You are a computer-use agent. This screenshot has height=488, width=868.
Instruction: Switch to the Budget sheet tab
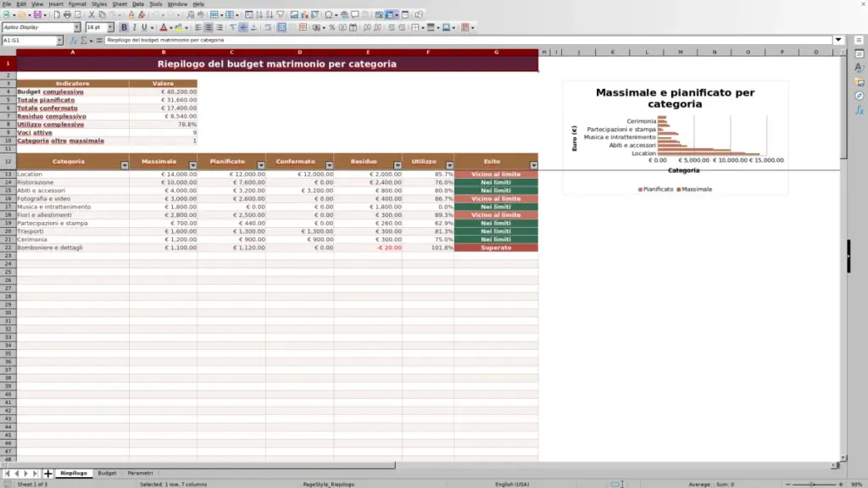[x=107, y=473]
